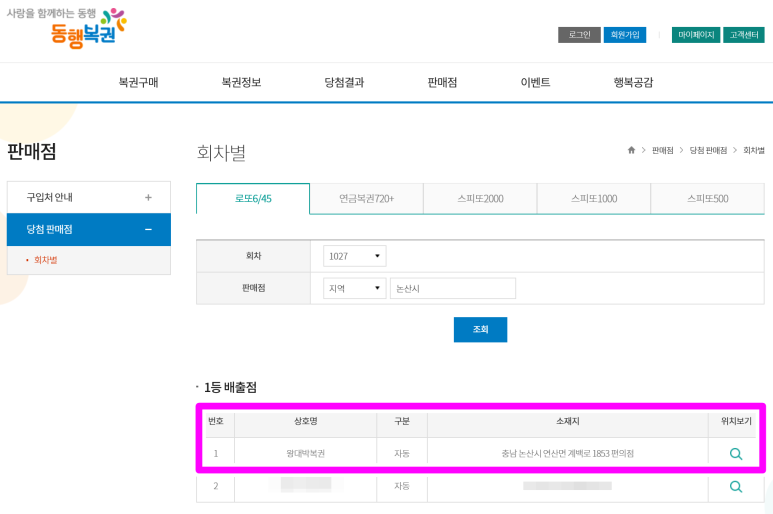Viewport: 773px width, 514px height.
Task: Open the 판매점 menu
Action: [x=442, y=82]
